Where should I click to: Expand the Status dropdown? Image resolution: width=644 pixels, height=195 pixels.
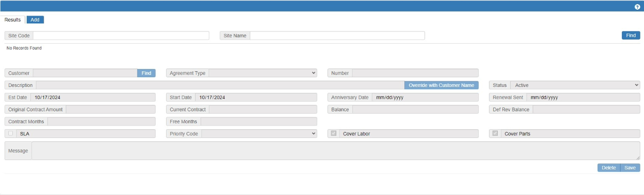coord(575,85)
